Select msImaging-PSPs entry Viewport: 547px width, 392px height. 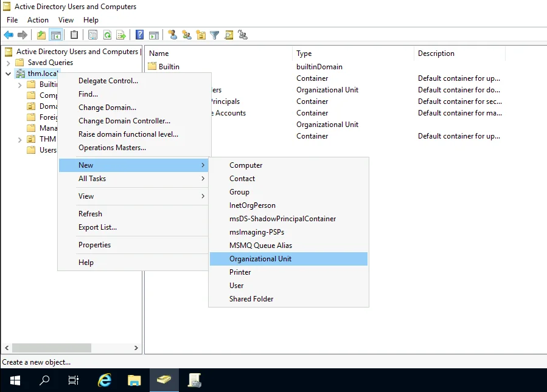click(288, 232)
